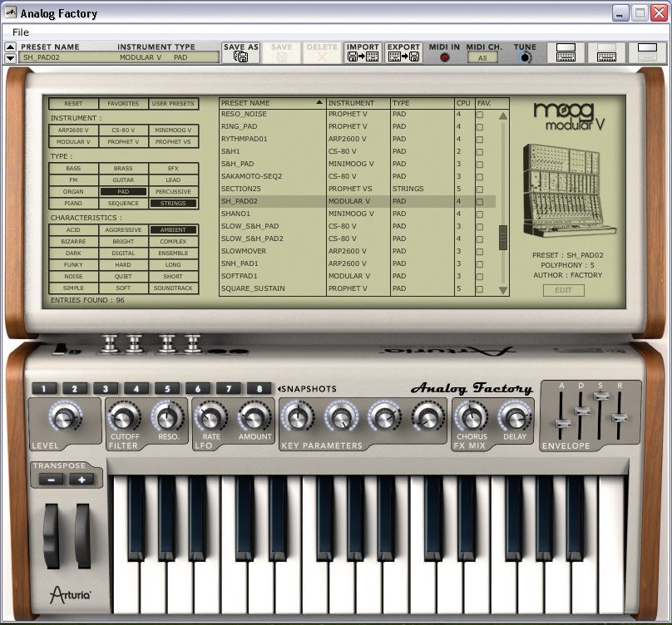The image size is (672, 625).
Task: Click the preset name field SH_PAD02
Action: [119, 57]
